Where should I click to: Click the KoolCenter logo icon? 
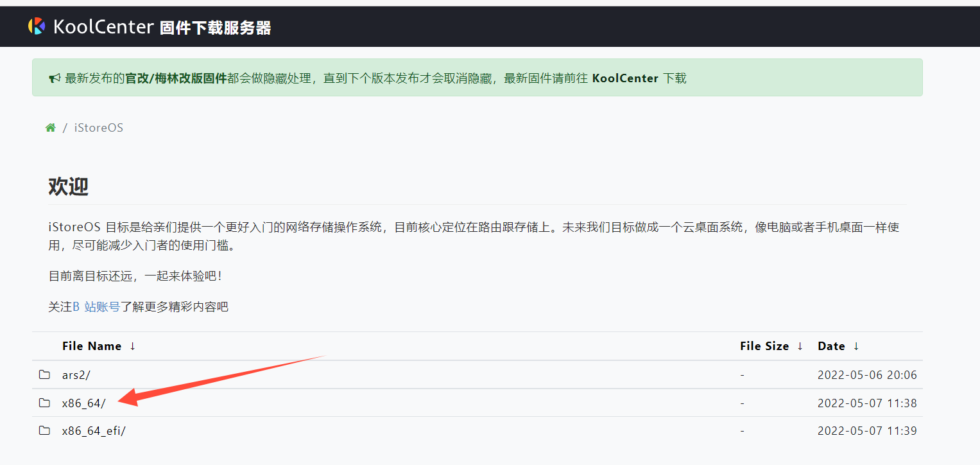(x=37, y=26)
